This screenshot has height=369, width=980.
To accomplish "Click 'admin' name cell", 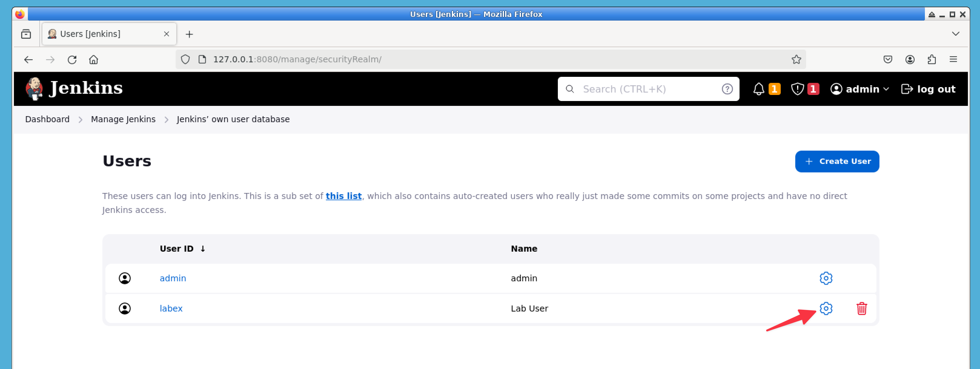I will pos(524,278).
